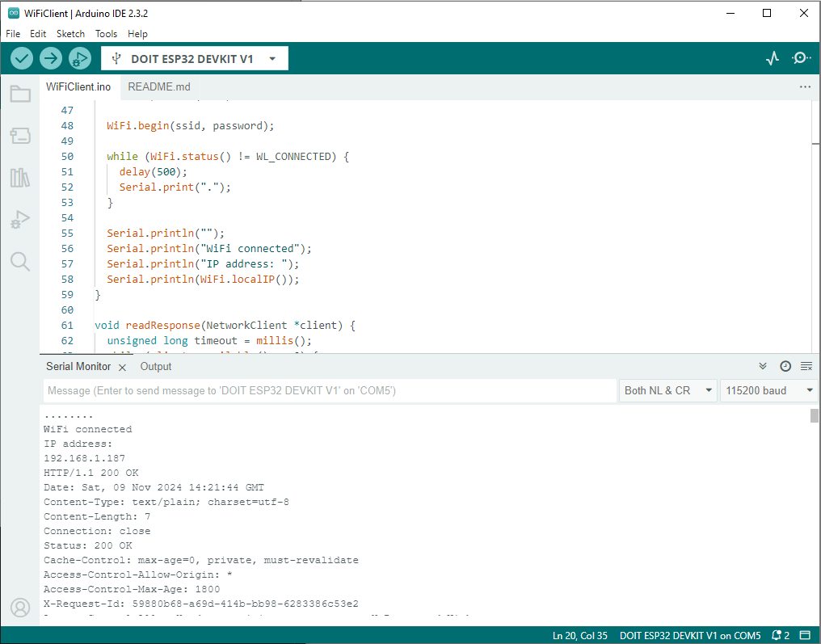The image size is (821, 644).
Task: Open the Tools menu
Action: pyautogui.click(x=107, y=33)
